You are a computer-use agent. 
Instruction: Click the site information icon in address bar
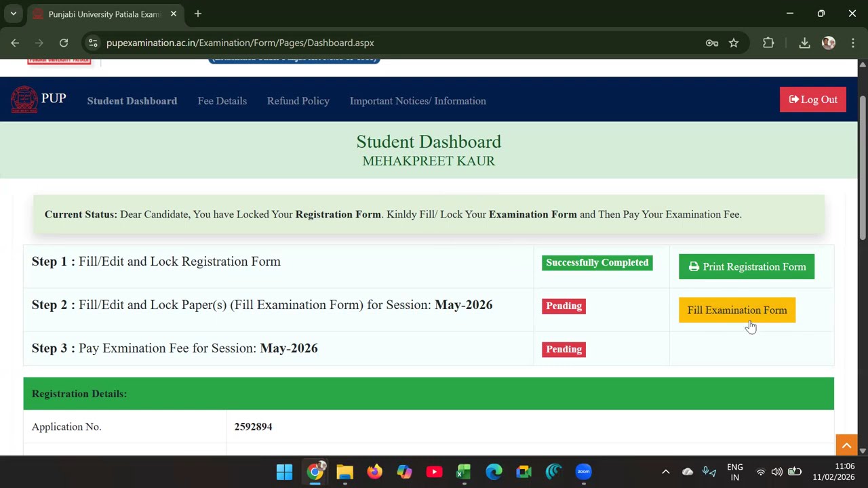point(93,43)
